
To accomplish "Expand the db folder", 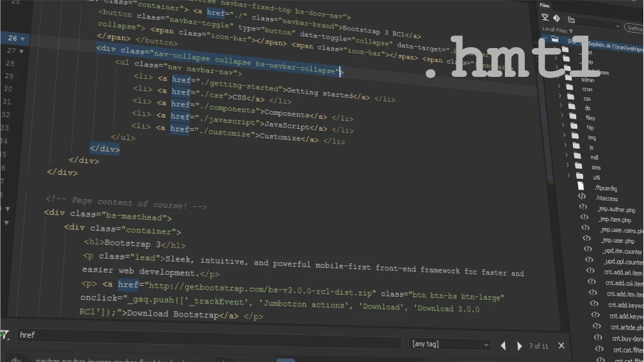I will coord(561,106).
